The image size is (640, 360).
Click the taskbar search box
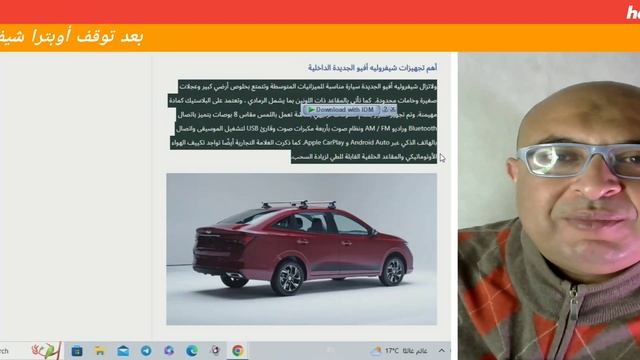click(x=31, y=351)
